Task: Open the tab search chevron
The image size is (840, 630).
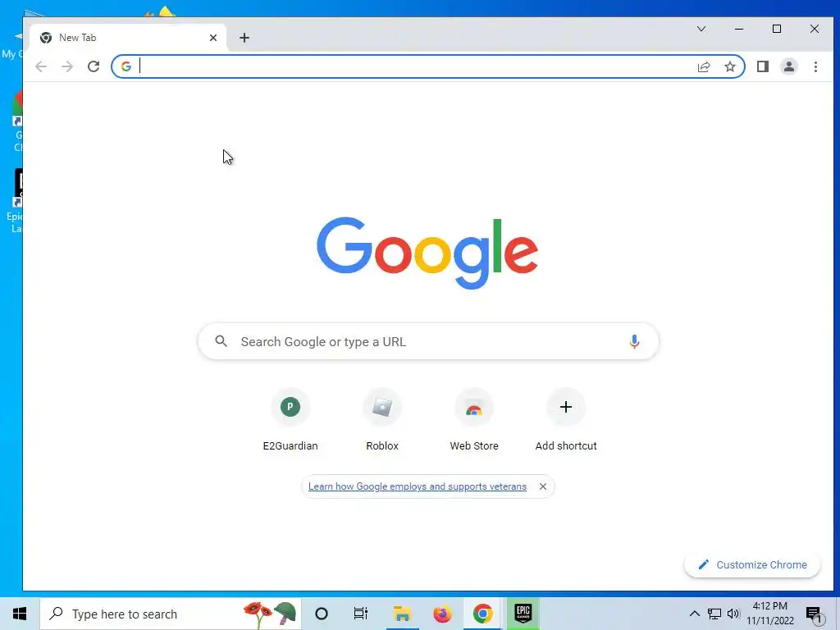Action: coord(701,29)
